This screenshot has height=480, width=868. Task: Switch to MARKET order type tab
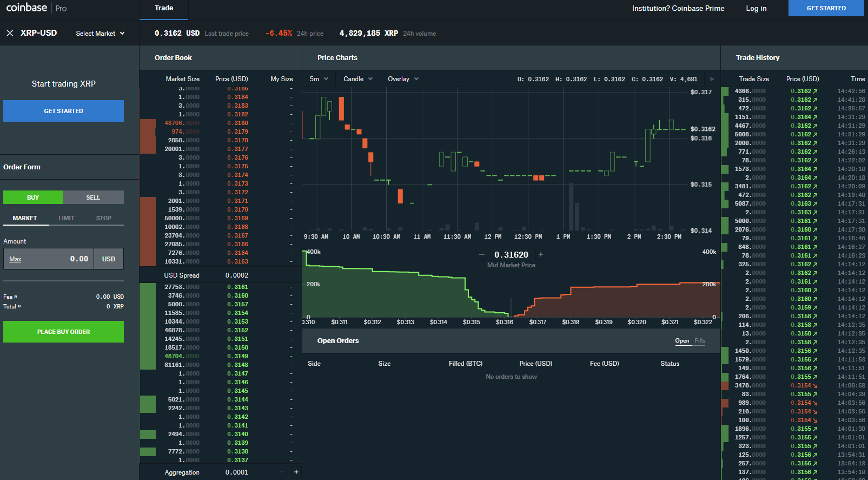[x=25, y=218]
